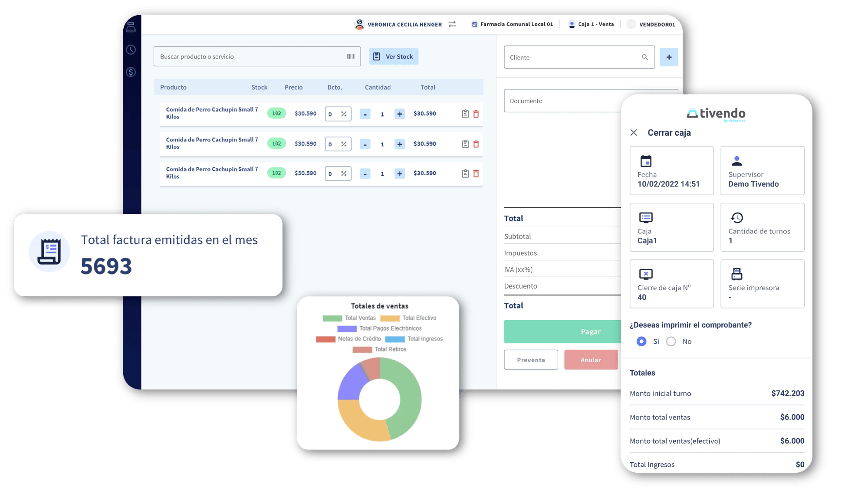Click the Ver Stock button
Screen dimensions: 868x488
click(394, 56)
